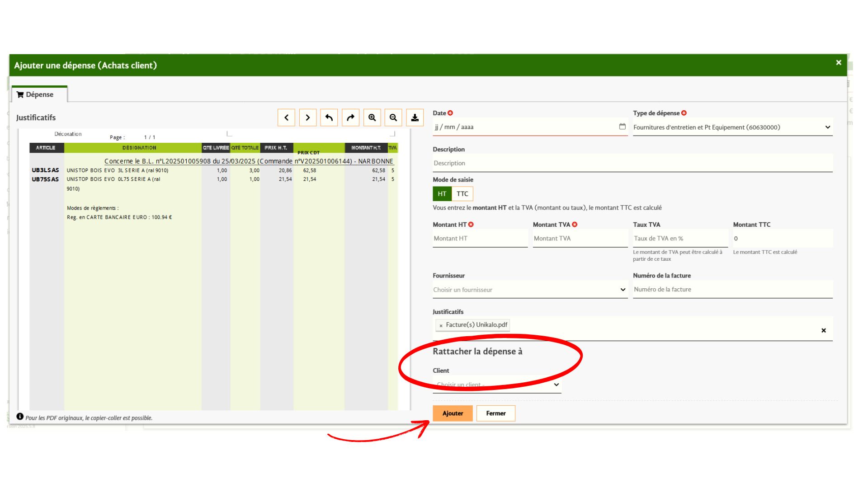Screen dimensions: 868x488
Task: Open the calendar picker in Date field
Action: coord(622,127)
